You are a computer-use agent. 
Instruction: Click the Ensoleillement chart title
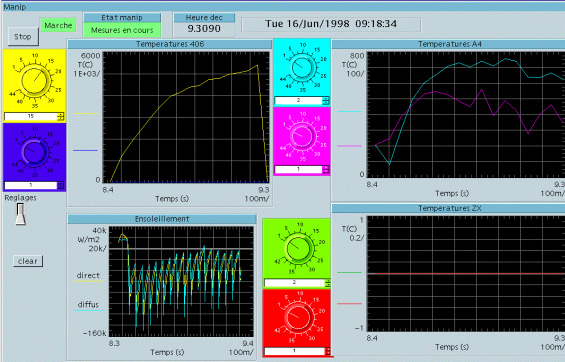(x=162, y=219)
